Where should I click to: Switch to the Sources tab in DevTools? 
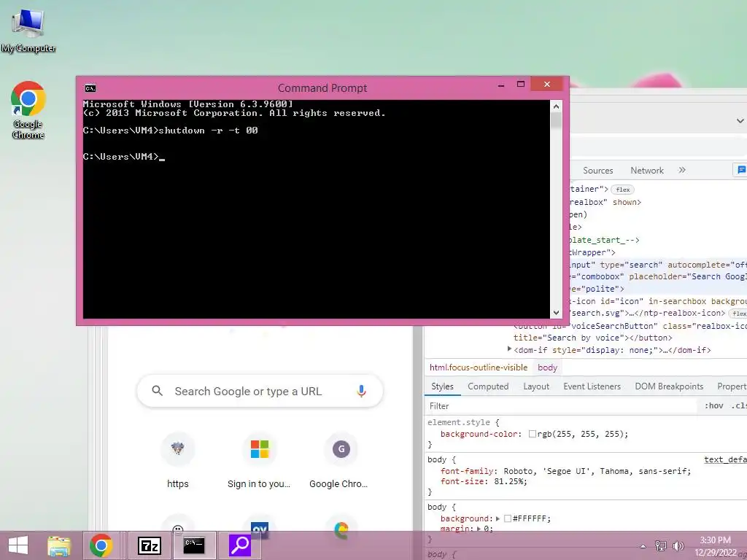(x=598, y=171)
